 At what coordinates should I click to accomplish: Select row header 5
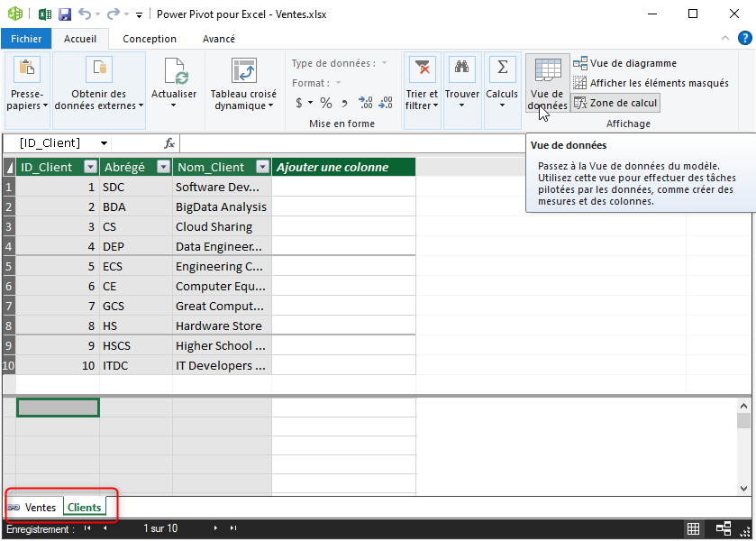[9, 266]
